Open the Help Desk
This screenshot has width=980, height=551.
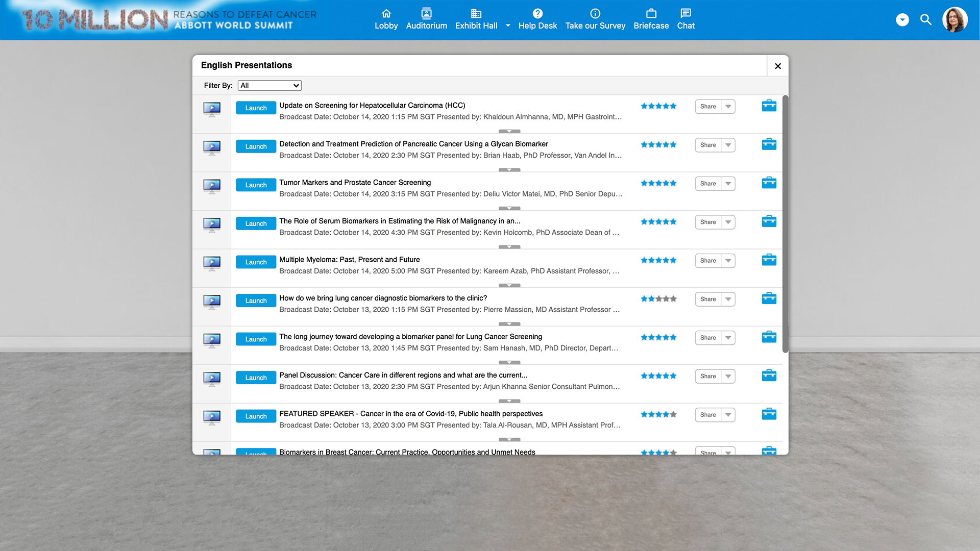(x=537, y=19)
